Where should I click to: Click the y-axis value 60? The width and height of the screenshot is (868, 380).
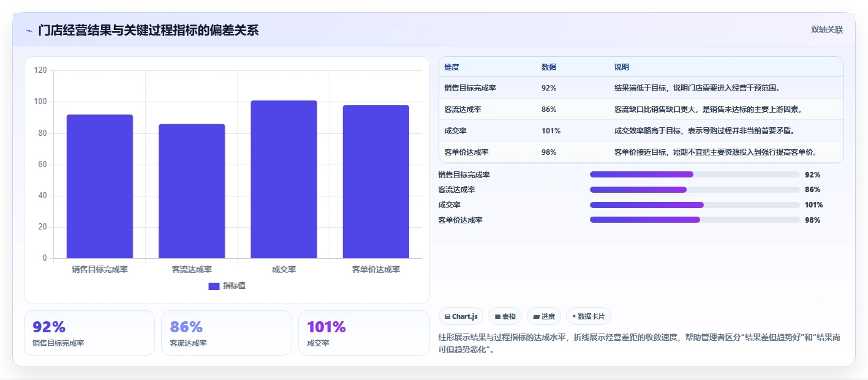[x=42, y=165]
